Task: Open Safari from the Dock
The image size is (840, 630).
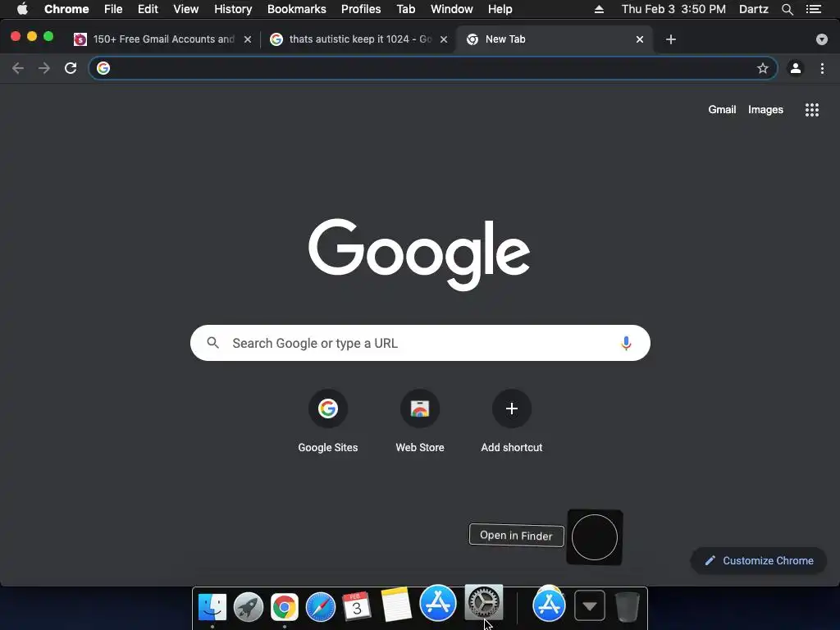Action: tap(321, 607)
